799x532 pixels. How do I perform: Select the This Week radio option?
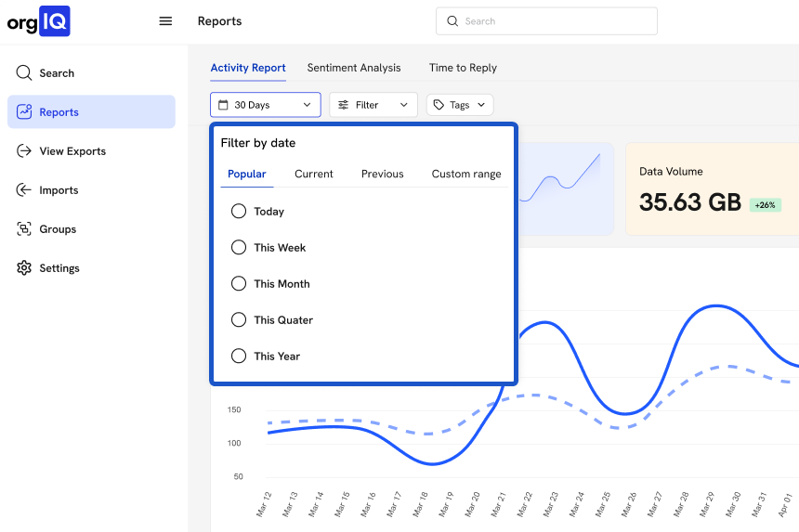point(239,248)
